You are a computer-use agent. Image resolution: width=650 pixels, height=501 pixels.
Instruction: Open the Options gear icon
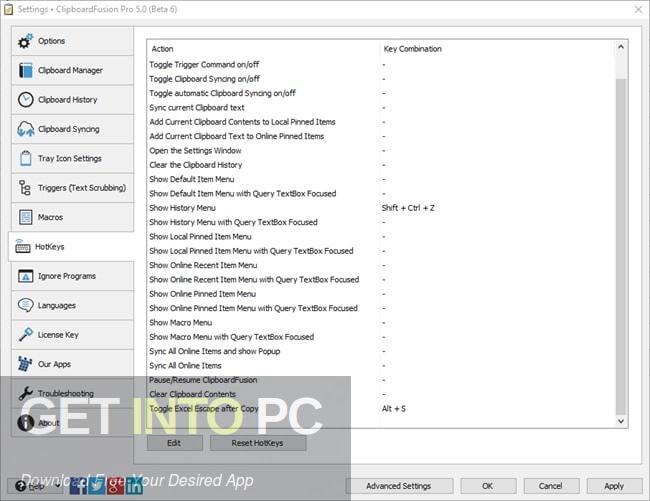(x=25, y=41)
